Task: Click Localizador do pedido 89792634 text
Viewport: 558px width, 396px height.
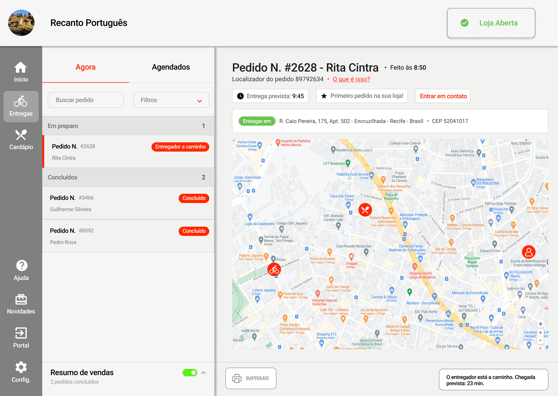Action: tap(278, 79)
